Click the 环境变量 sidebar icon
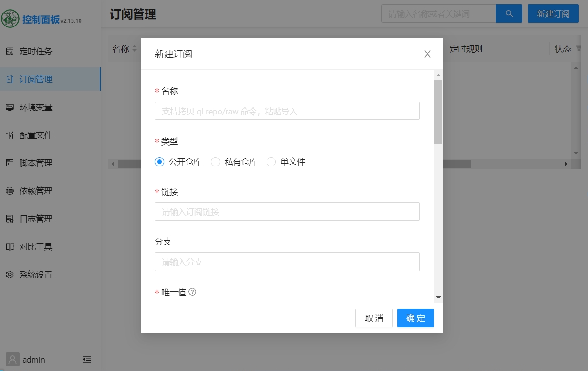The width and height of the screenshot is (588, 371). [10, 107]
